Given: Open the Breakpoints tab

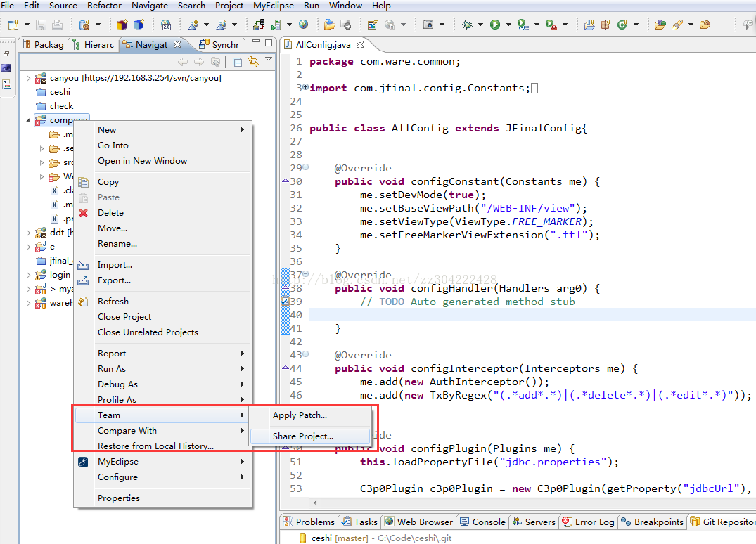Looking at the screenshot, I should (653, 522).
